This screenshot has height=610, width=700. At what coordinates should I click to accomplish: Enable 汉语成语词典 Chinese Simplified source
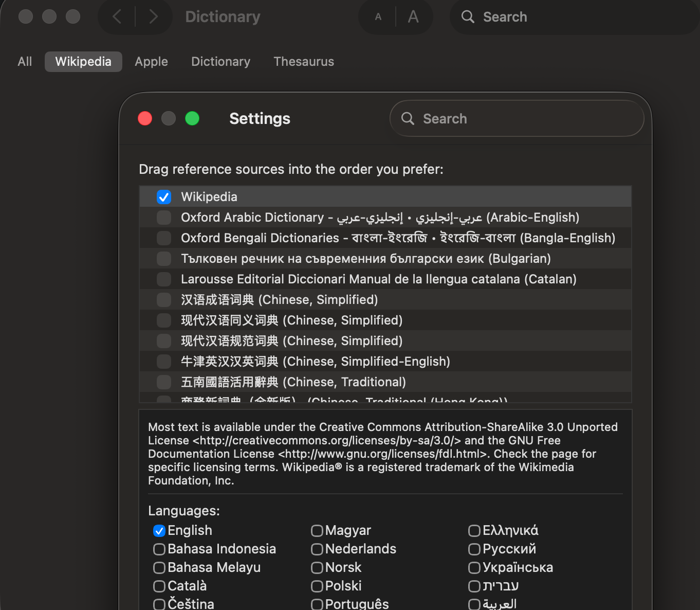(x=164, y=300)
